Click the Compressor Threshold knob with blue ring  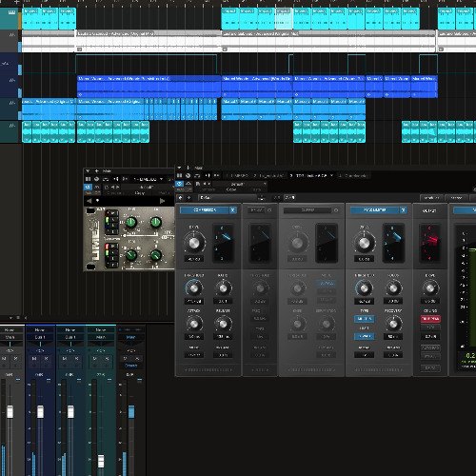pos(193,288)
